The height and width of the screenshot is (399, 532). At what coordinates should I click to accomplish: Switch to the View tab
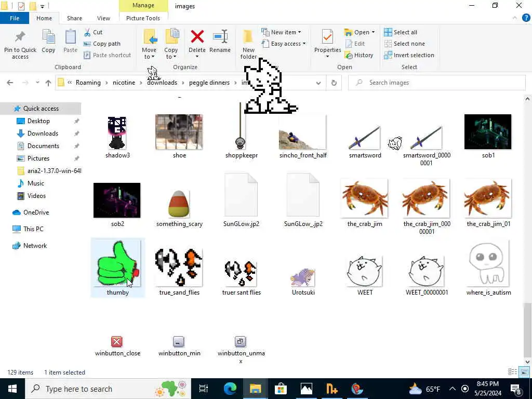click(x=103, y=18)
